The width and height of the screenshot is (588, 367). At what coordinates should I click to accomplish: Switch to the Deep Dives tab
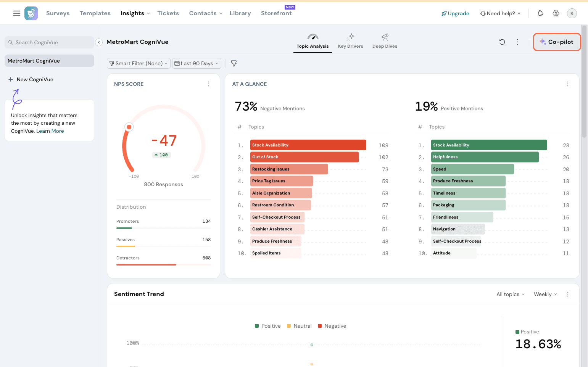(x=385, y=41)
